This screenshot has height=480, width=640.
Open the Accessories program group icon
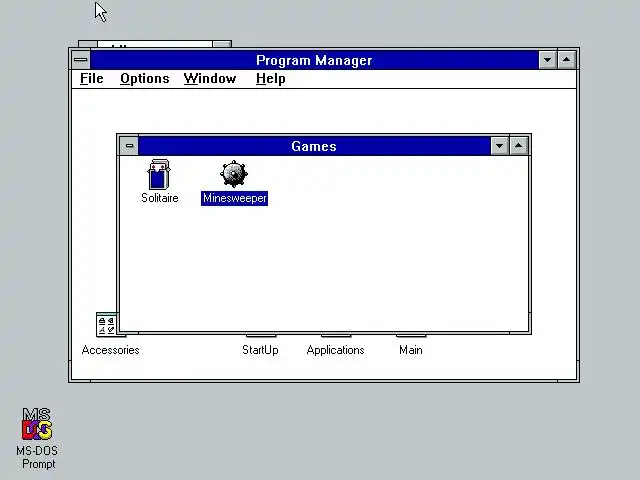(107, 324)
